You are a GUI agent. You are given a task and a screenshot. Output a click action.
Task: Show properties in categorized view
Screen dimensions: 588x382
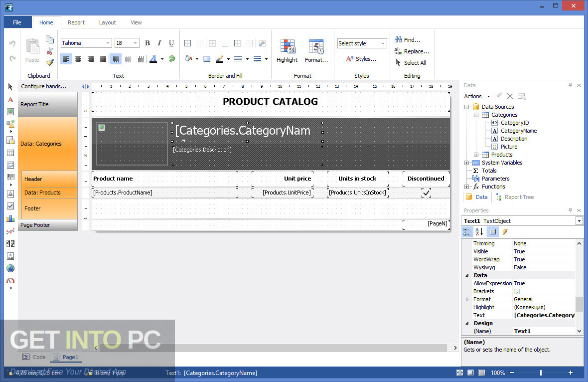click(x=467, y=232)
